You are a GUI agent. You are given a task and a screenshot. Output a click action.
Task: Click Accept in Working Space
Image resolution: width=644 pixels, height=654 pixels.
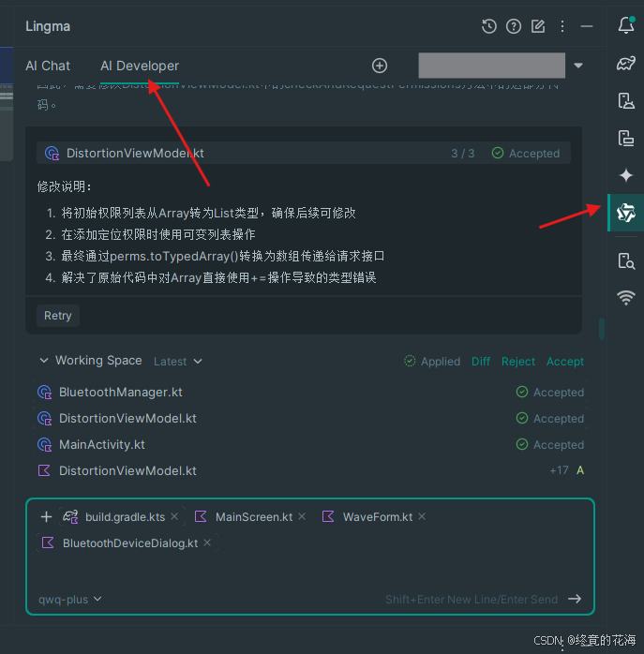[565, 362]
